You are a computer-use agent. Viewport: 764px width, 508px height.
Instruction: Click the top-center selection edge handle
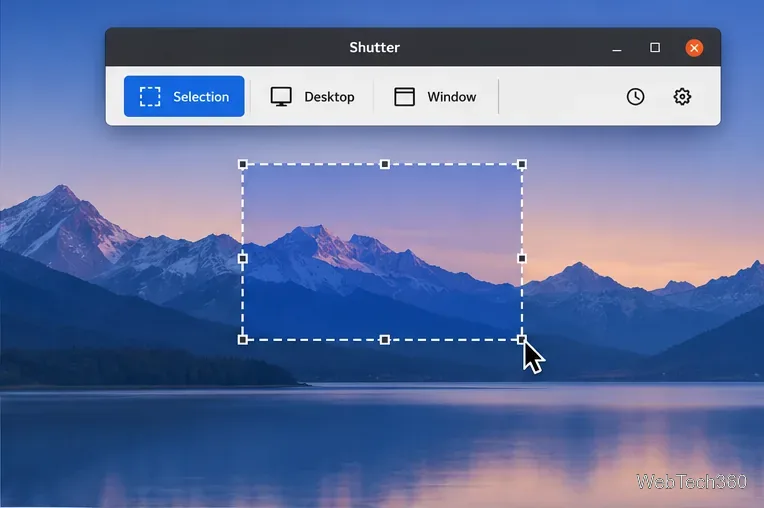point(384,164)
